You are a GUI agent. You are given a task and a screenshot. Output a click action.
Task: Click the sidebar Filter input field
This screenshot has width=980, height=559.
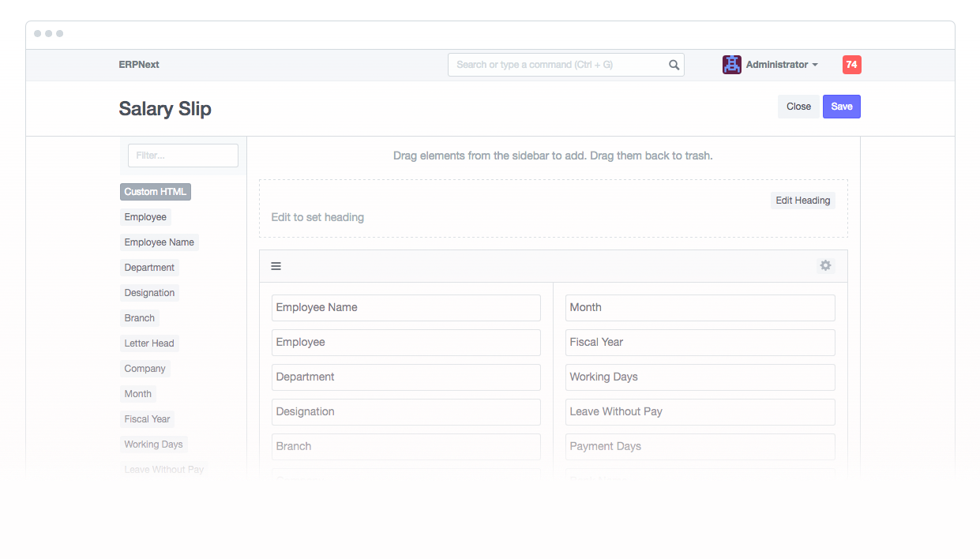click(x=182, y=156)
